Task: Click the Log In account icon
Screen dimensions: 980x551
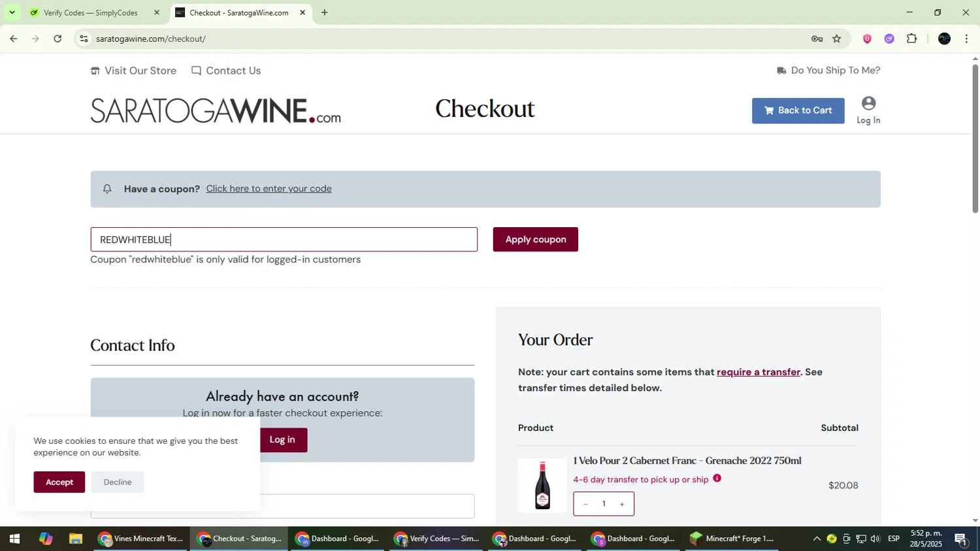Action: click(x=868, y=110)
